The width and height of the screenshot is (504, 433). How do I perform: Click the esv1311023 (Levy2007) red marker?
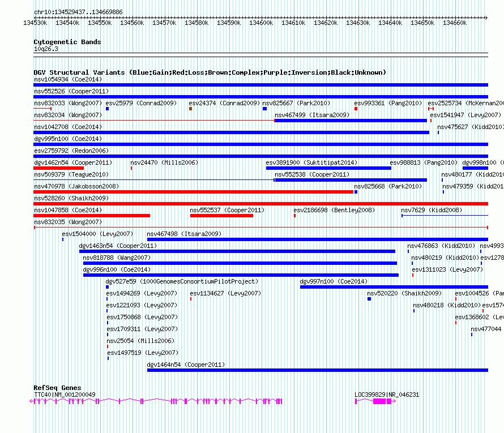(413, 275)
